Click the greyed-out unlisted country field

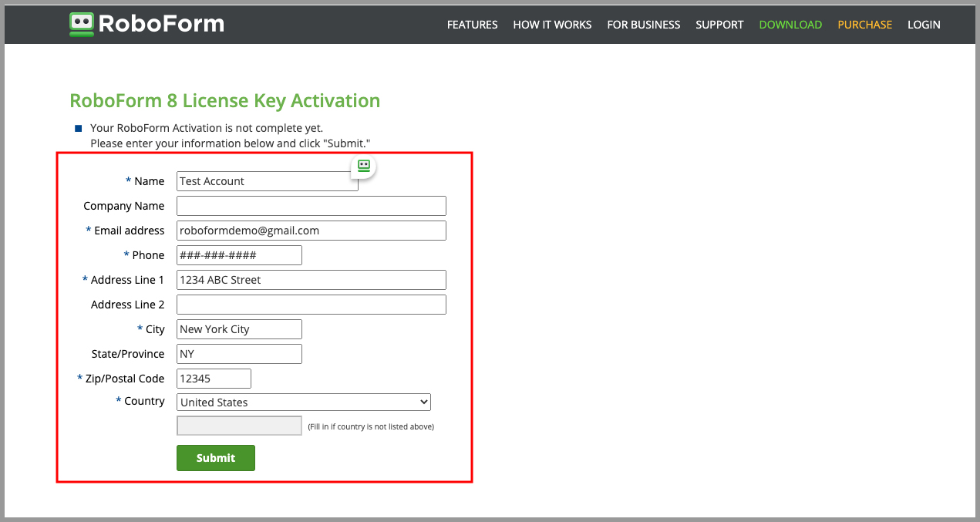(239, 426)
